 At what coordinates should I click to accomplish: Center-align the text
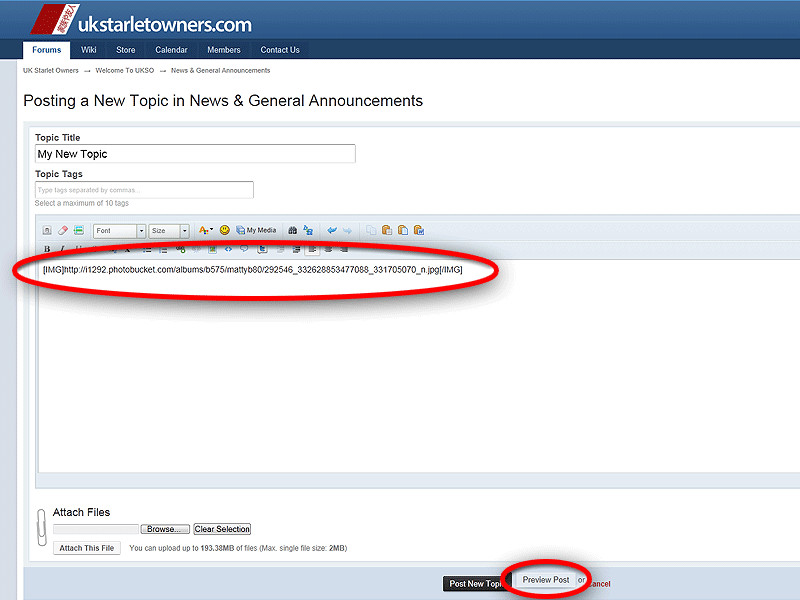[329, 249]
